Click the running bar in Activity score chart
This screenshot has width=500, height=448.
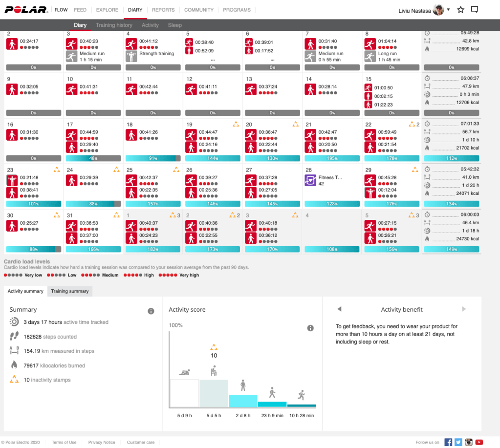coord(302,405)
